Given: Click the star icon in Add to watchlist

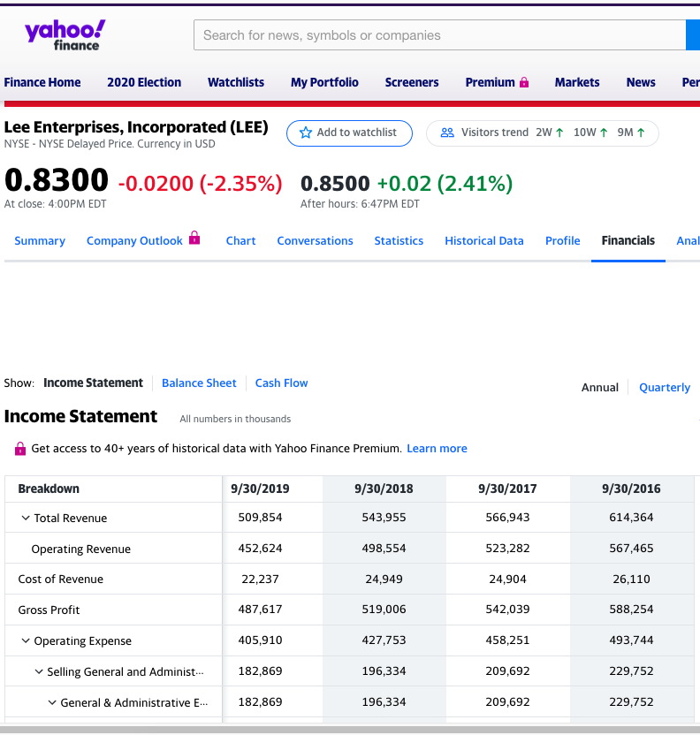Looking at the screenshot, I should pyautogui.click(x=306, y=133).
